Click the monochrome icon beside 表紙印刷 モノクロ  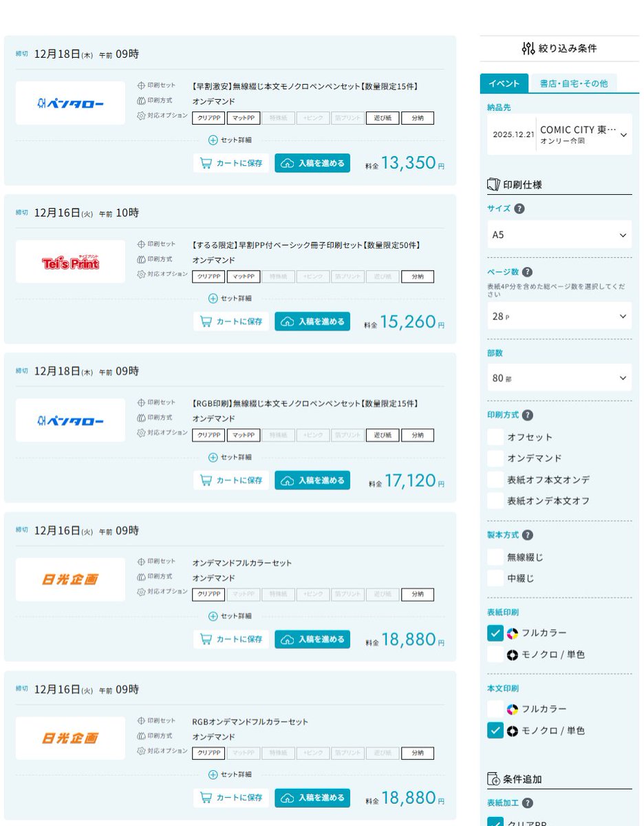click(x=513, y=655)
